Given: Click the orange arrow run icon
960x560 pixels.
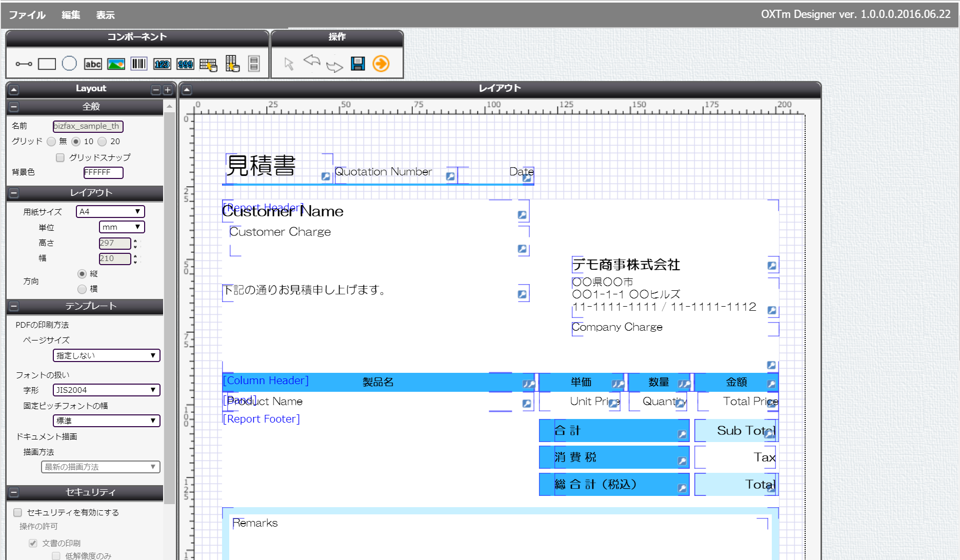Looking at the screenshot, I should 381,64.
